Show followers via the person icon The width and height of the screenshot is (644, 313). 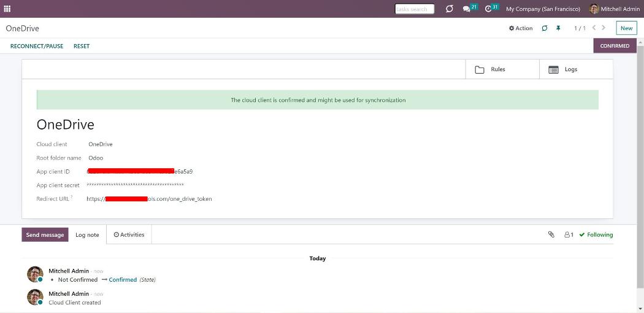coord(569,235)
